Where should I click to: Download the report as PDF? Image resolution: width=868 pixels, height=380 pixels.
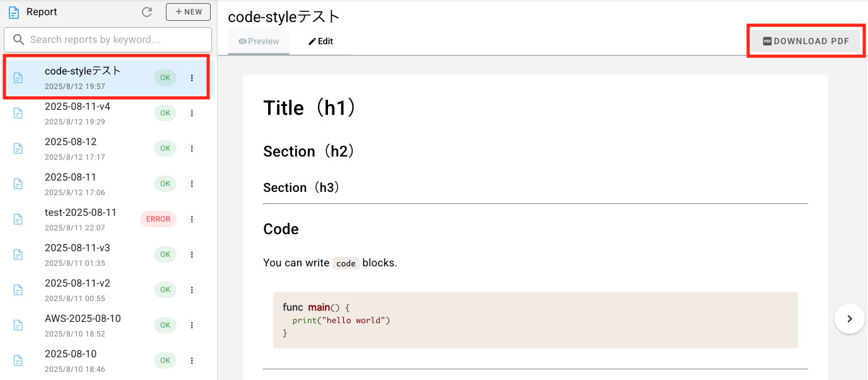806,41
